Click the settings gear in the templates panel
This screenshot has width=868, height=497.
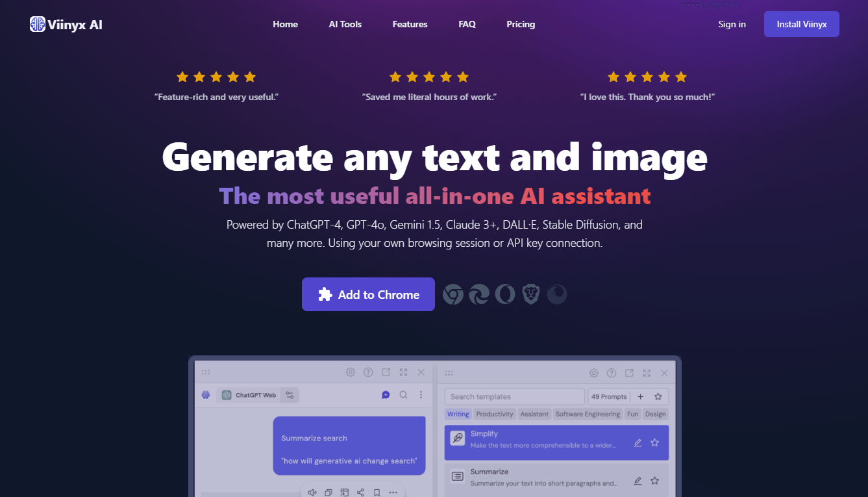click(593, 373)
